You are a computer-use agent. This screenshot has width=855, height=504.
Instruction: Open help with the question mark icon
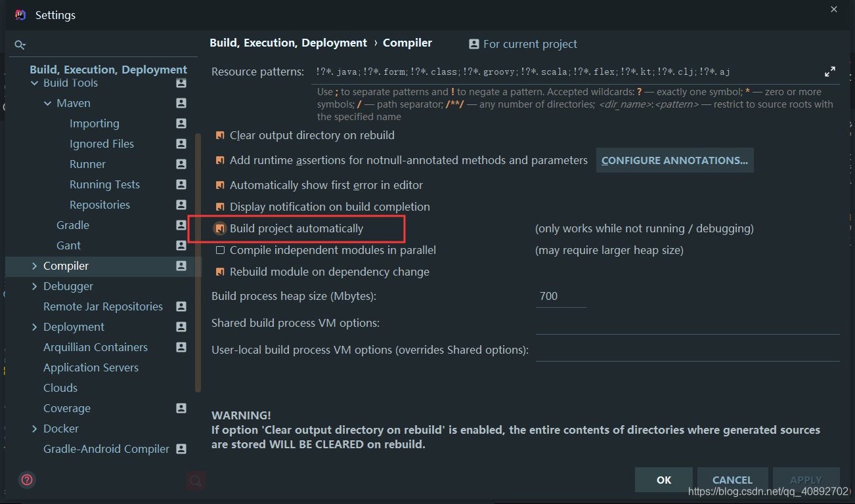point(27,480)
